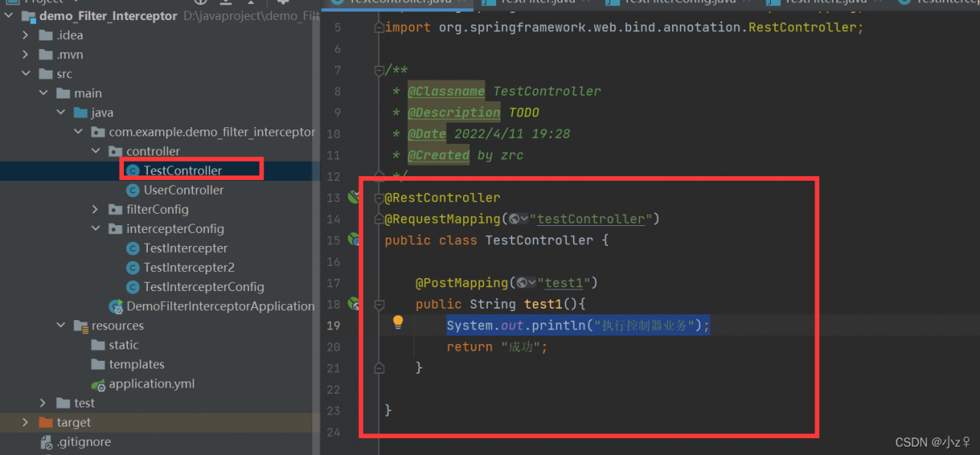This screenshot has height=455, width=980.
Task: Expand the filterConfig package
Action: (x=96, y=209)
